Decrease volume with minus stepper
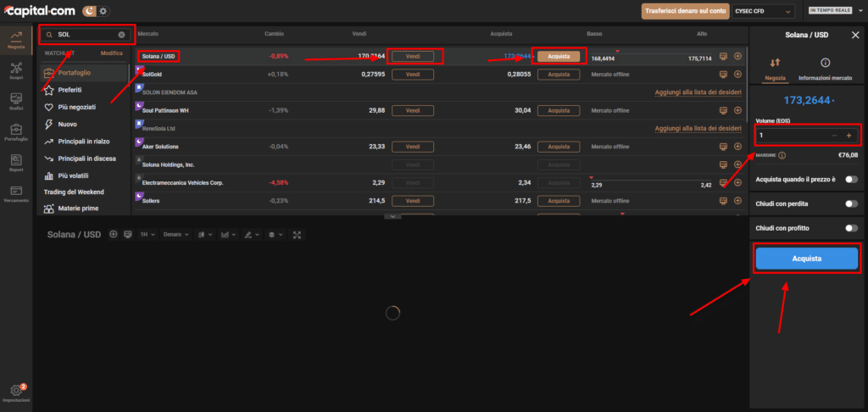 coord(835,135)
